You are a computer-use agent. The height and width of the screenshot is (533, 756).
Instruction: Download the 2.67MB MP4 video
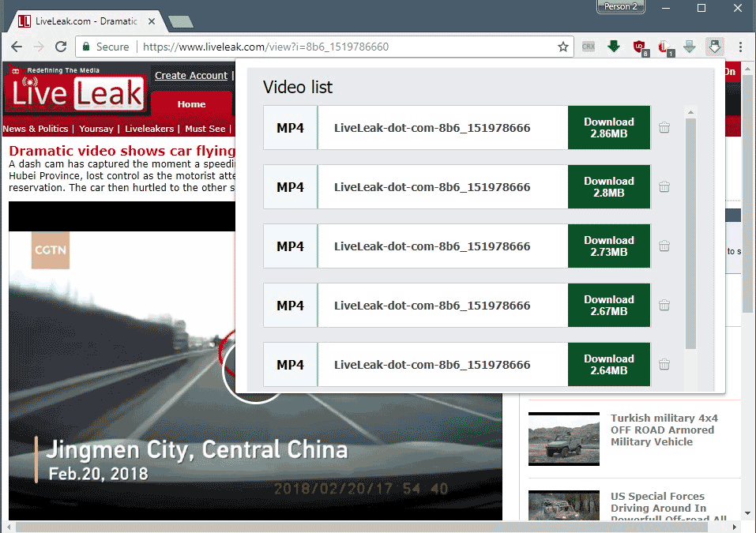(x=608, y=306)
